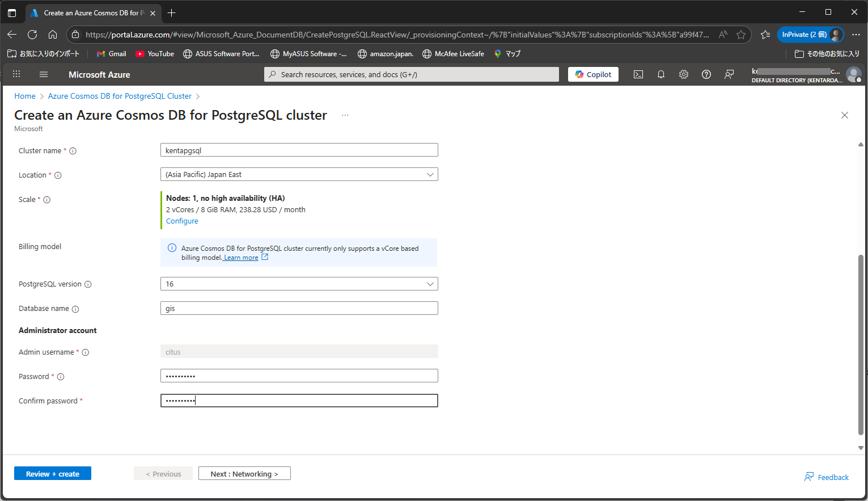Screen dimensions: 868x501
Task: Select the Create an Azure Cosmos DB tab
Action: [x=93, y=12]
